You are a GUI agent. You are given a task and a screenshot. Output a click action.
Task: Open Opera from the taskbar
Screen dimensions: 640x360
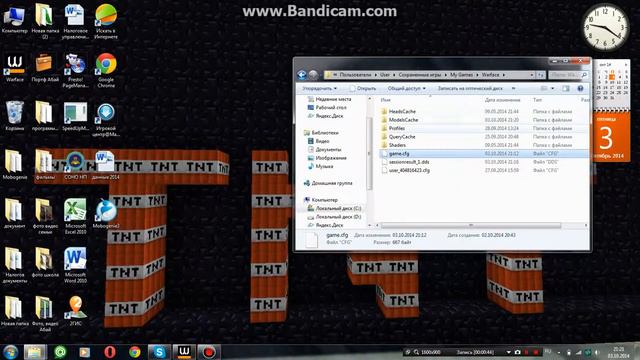click(110, 351)
